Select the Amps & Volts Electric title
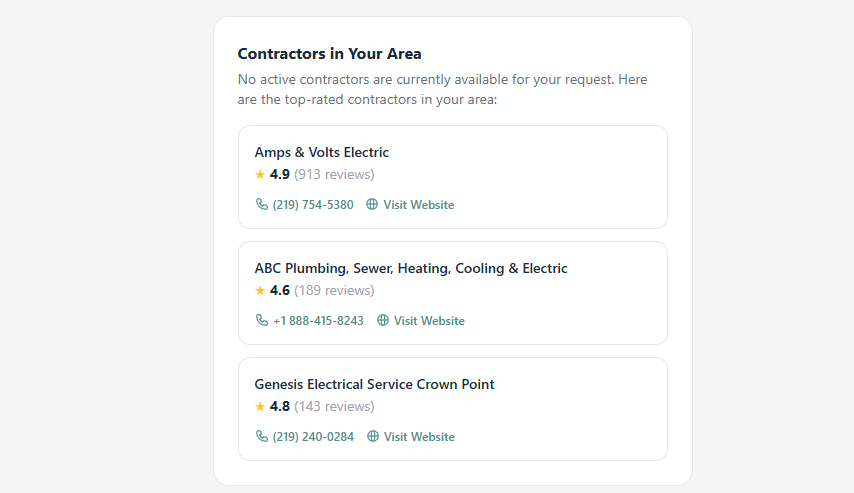The height and width of the screenshot is (493, 854). point(321,152)
